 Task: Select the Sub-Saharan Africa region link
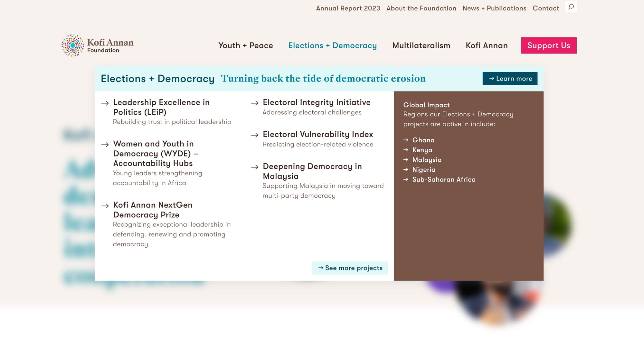click(x=444, y=179)
